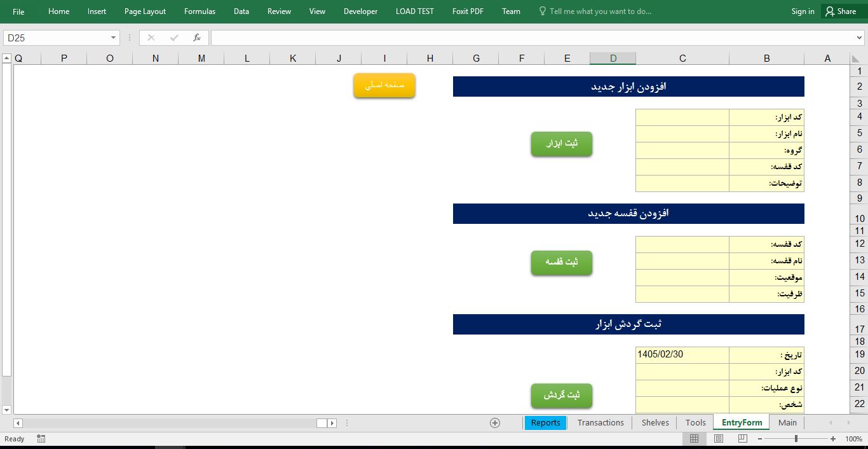This screenshot has height=449, width=868.
Task: Open the Team ribbon tab
Action: pos(511,11)
